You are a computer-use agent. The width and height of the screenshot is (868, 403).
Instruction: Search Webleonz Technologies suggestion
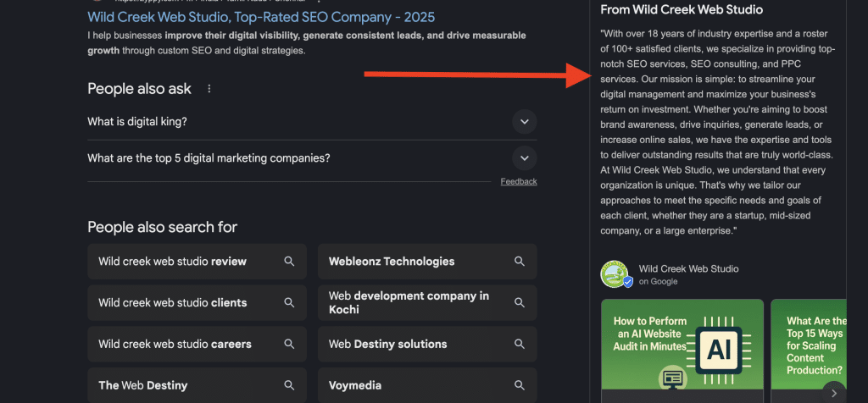point(427,262)
